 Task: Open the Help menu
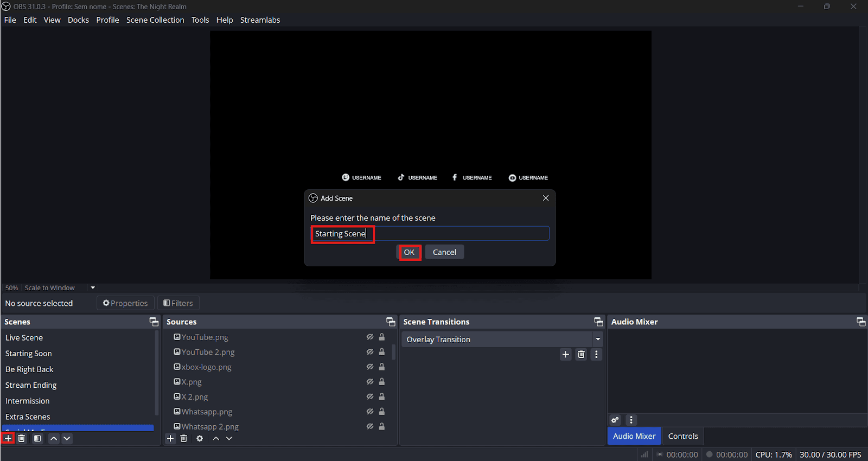(225, 20)
